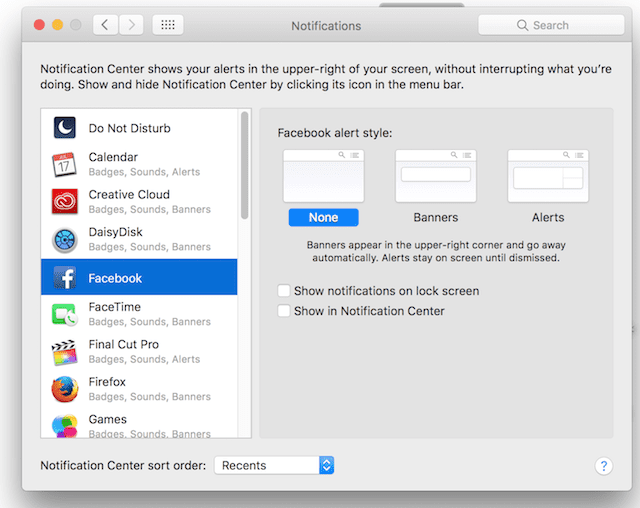Click into the Search field
This screenshot has width=640, height=508.
(x=551, y=25)
